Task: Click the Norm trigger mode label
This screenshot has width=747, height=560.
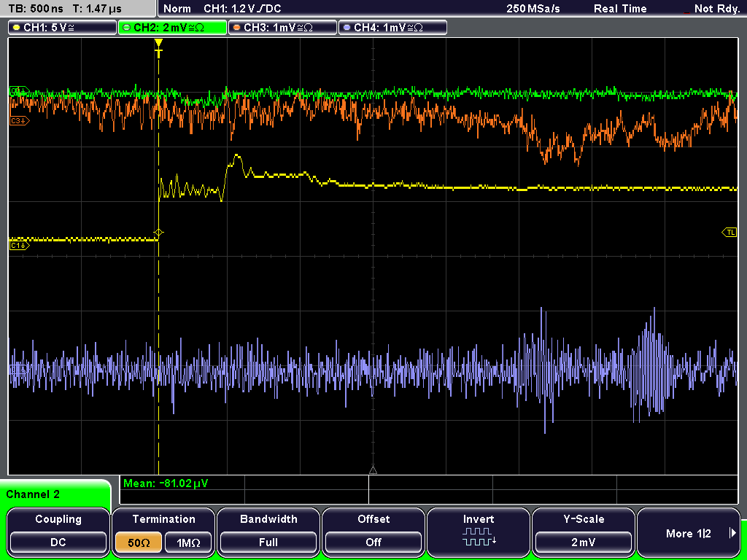Action: 177,9
